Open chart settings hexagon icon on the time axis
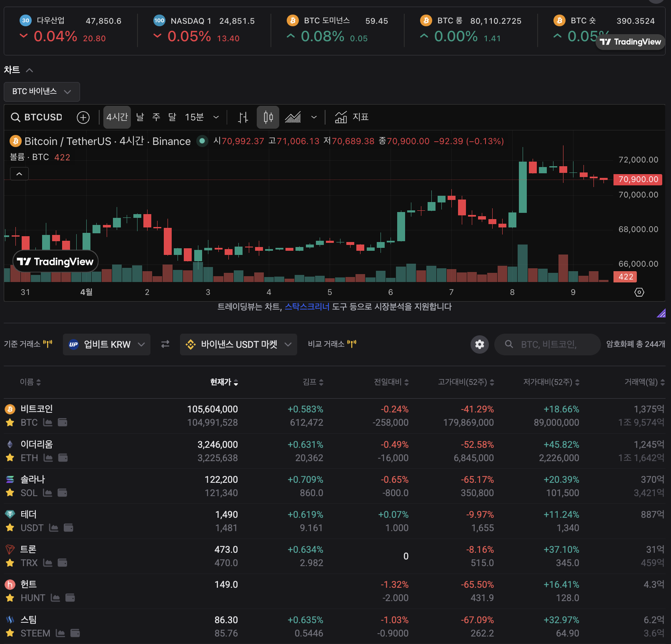The height and width of the screenshot is (644, 671). (639, 292)
